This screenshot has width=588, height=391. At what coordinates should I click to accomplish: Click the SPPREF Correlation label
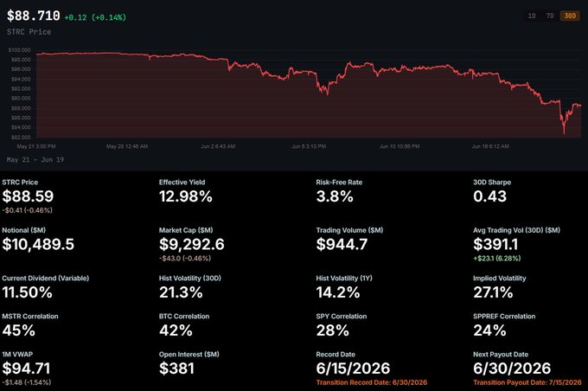point(504,317)
